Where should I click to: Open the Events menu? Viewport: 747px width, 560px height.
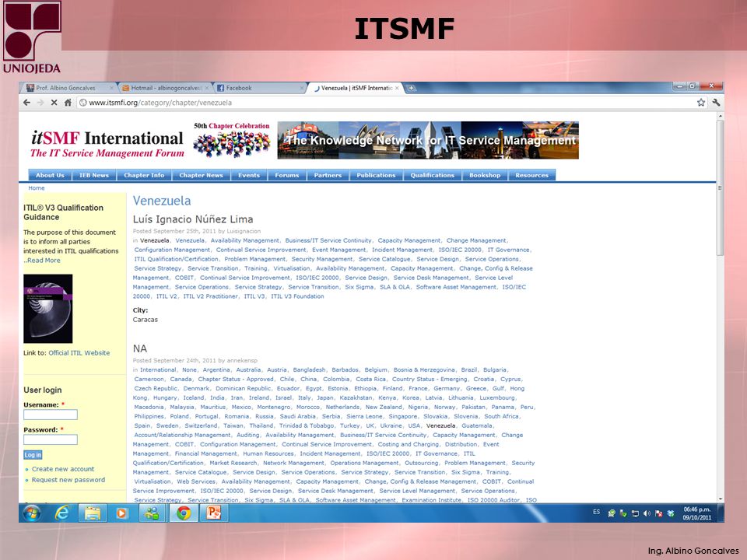pyautogui.click(x=249, y=175)
